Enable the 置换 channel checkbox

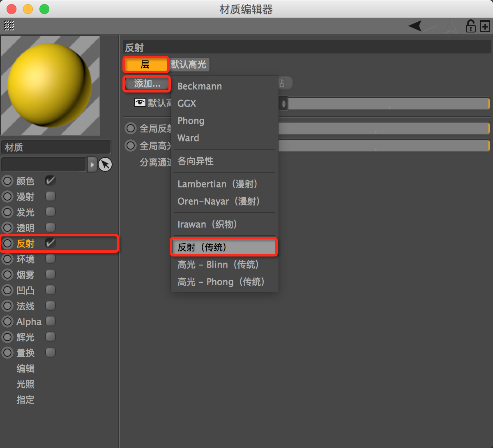click(x=51, y=352)
